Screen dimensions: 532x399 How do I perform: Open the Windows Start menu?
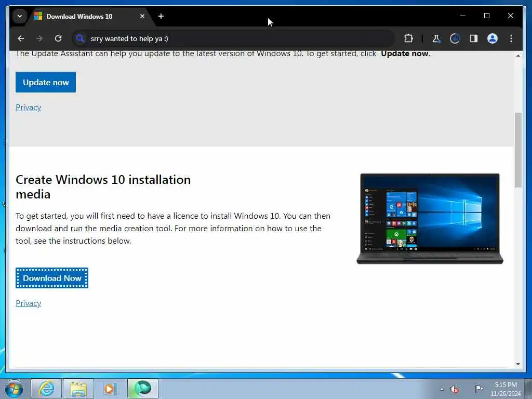[x=14, y=389]
